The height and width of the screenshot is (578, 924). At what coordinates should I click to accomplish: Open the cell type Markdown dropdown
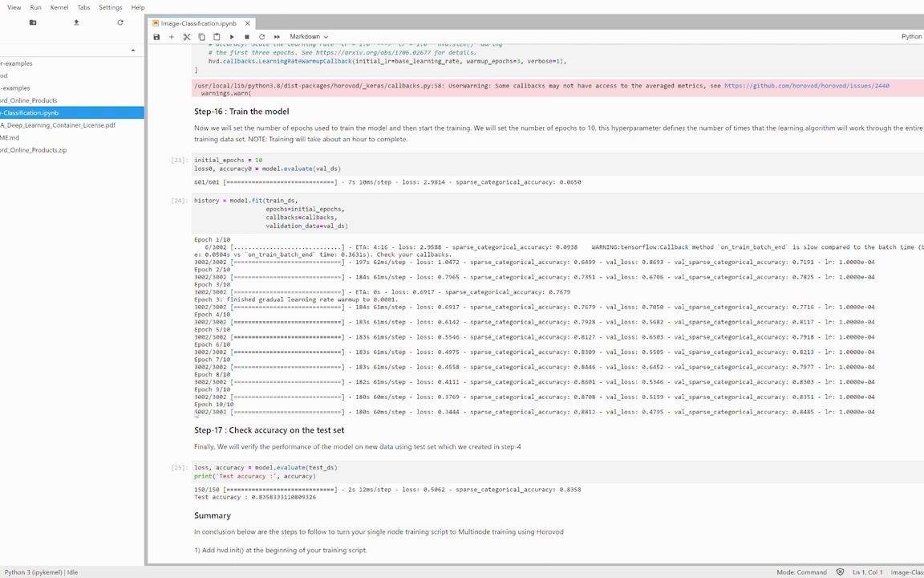tap(309, 36)
